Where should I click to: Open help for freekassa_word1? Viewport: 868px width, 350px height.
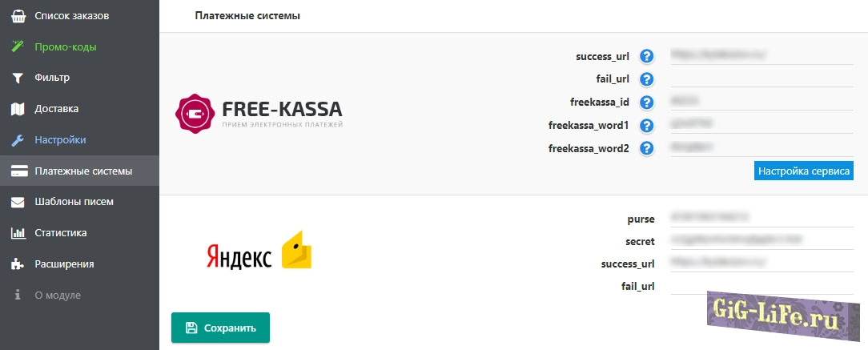tap(647, 125)
